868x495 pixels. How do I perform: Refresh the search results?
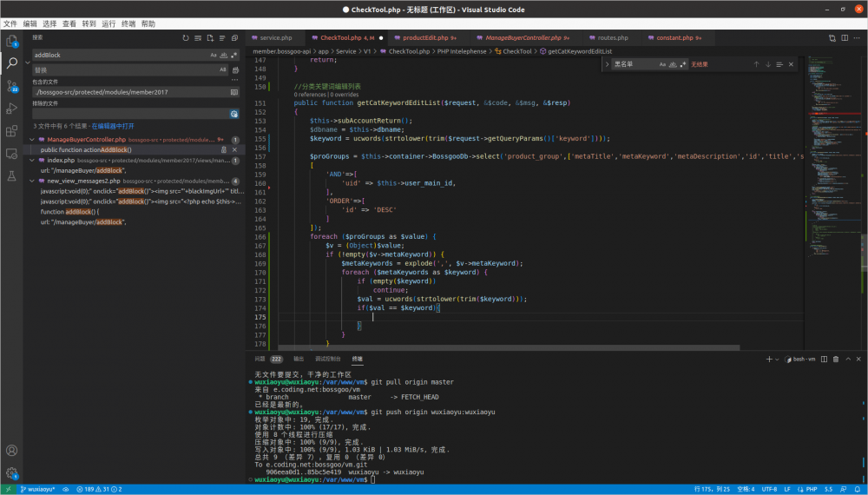point(186,38)
